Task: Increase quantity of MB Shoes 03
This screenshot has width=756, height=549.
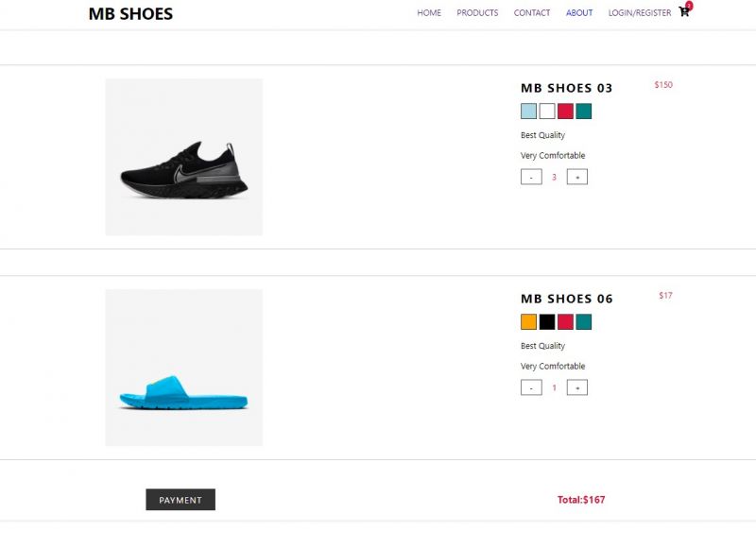Action: pos(577,177)
